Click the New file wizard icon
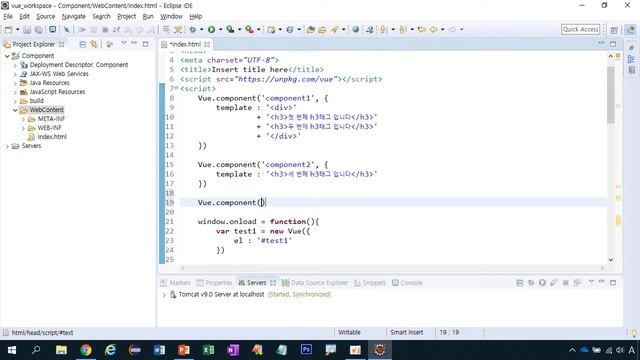The width and height of the screenshot is (640, 360). pyautogui.click(x=8, y=29)
